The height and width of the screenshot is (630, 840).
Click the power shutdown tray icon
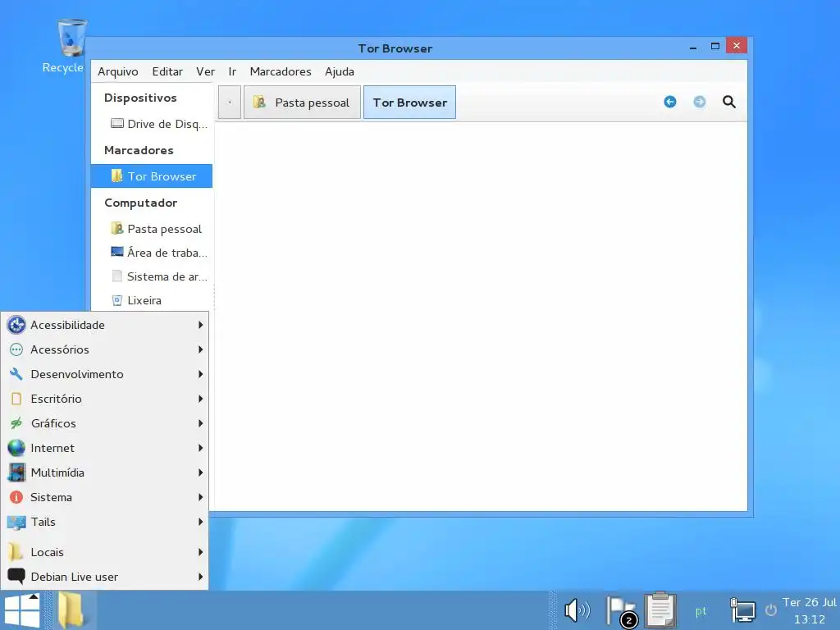771,609
